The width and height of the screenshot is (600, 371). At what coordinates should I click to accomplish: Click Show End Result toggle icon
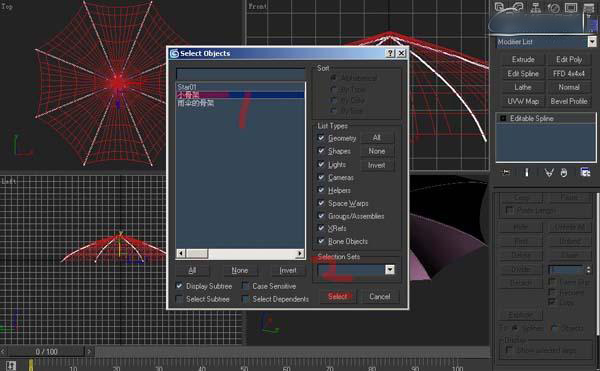(x=527, y=173)
